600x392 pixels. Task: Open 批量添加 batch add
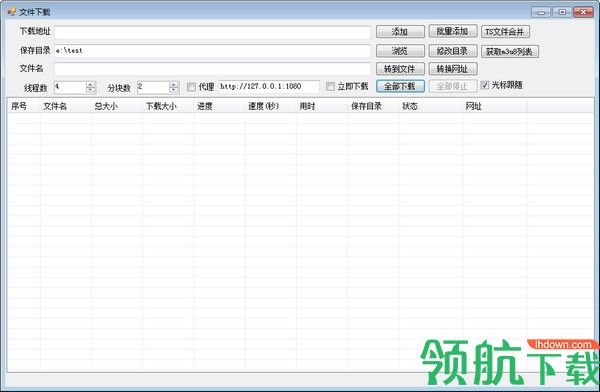click(453, 31)
